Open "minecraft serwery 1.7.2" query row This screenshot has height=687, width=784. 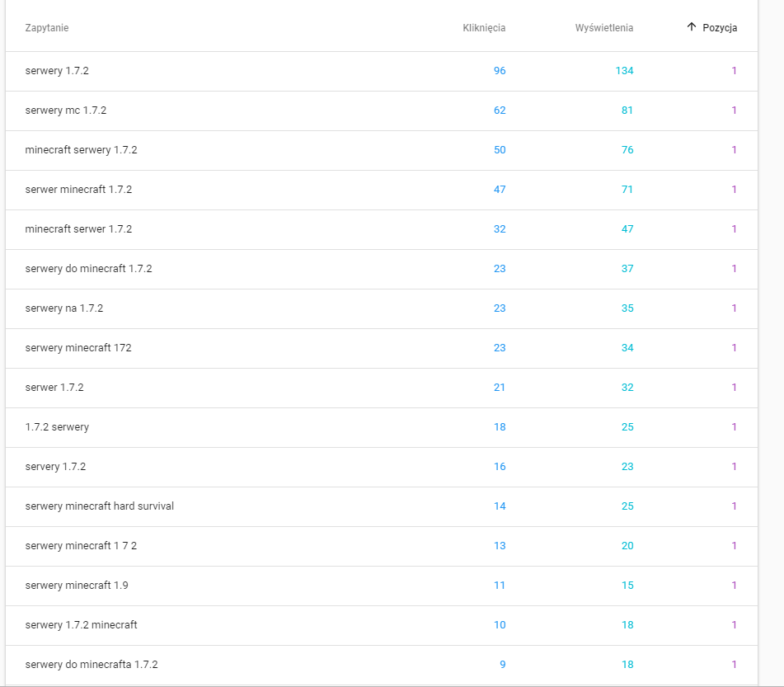coord(81,150)
